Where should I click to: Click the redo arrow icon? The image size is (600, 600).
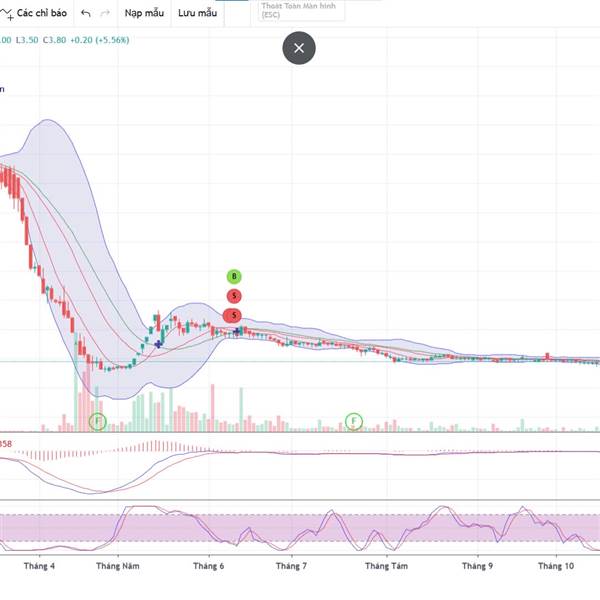click(105, 13)
